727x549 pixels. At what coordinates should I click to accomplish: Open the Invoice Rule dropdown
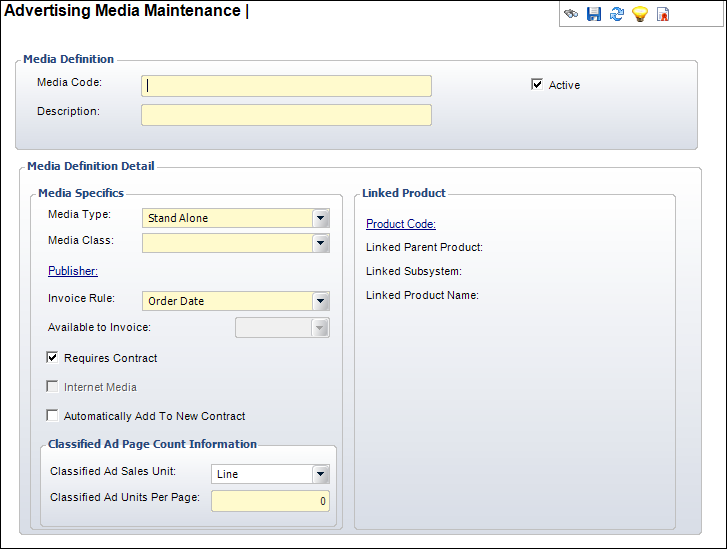click(320, 301)
